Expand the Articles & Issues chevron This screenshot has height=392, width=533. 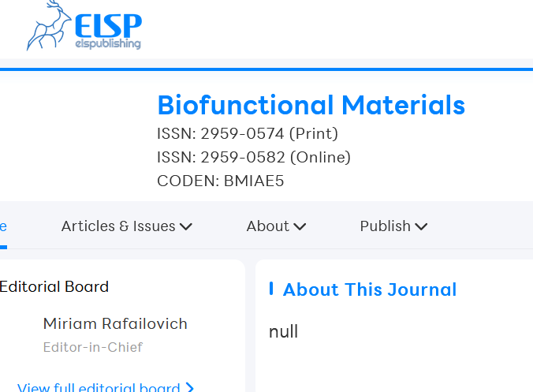(x=186, y=226)
